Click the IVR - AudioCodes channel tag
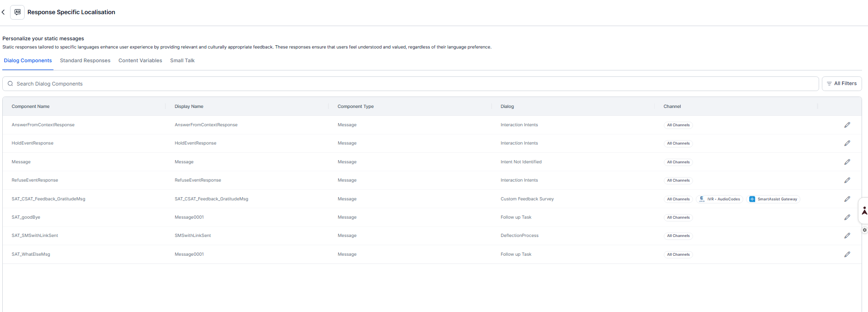This screenshot has height=312, width=868. [x=720, y=199]
